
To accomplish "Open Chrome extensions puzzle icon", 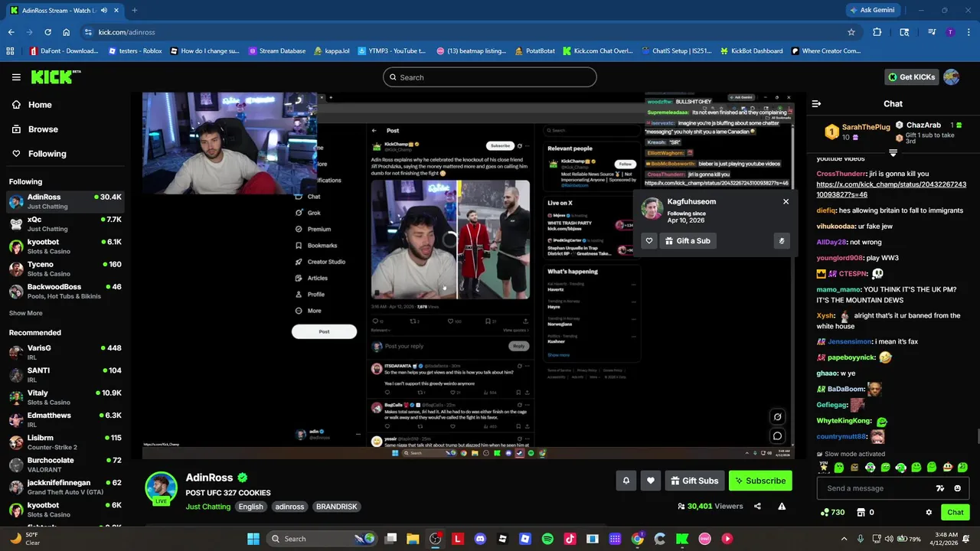I will tap(877, 32).
